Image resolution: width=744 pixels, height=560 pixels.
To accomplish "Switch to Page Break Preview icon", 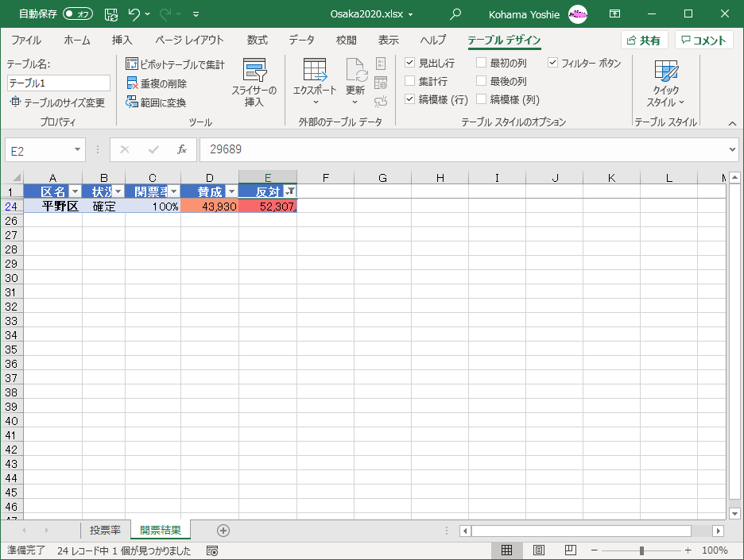I will point(571,550).
